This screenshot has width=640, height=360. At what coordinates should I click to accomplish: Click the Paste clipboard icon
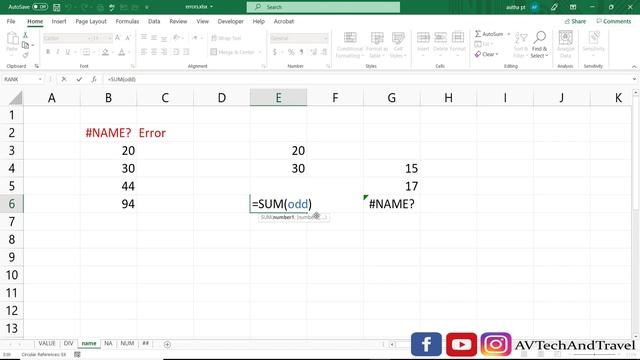point(12,39)
